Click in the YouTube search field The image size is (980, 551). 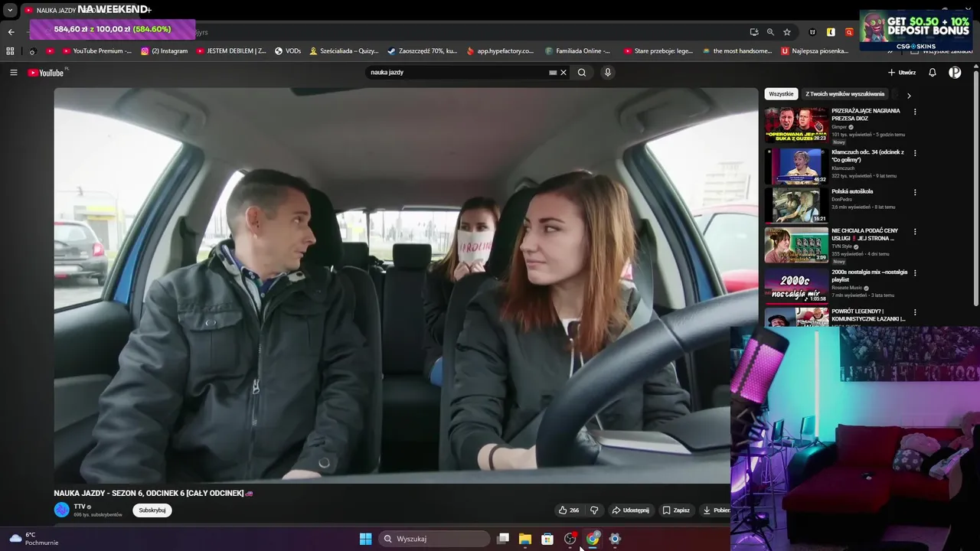[456, 73]
